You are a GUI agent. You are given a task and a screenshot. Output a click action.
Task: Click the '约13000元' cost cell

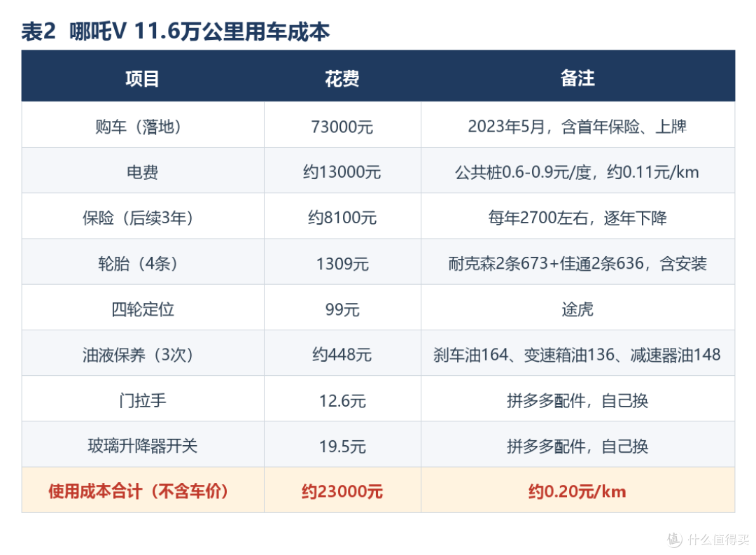tap(342, 171)
